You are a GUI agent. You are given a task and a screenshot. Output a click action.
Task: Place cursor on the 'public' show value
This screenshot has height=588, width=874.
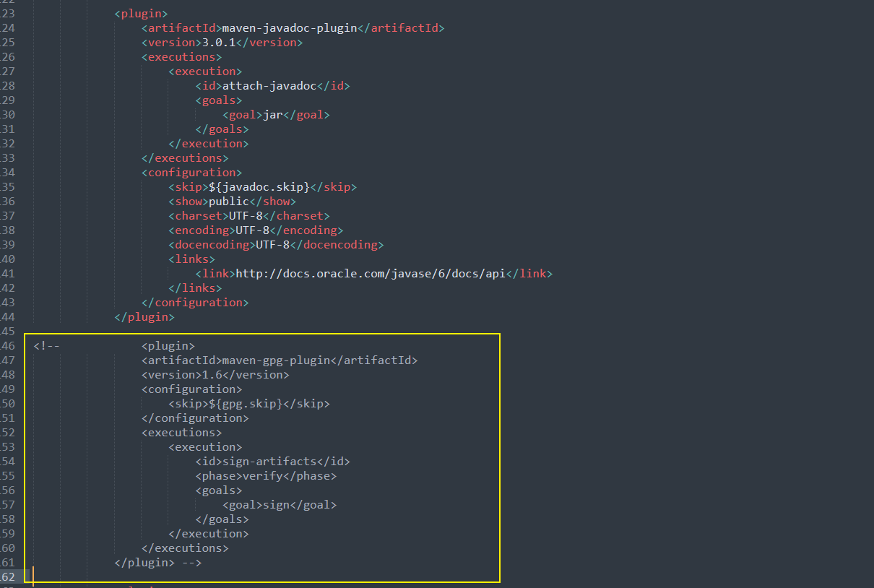point(229,202)
